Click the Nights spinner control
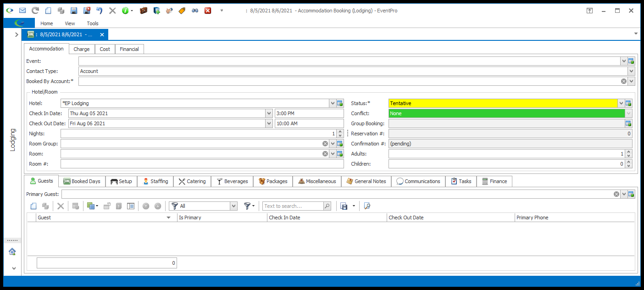The height and width of the screenshot is (290, 644). (x=340, y=134)
